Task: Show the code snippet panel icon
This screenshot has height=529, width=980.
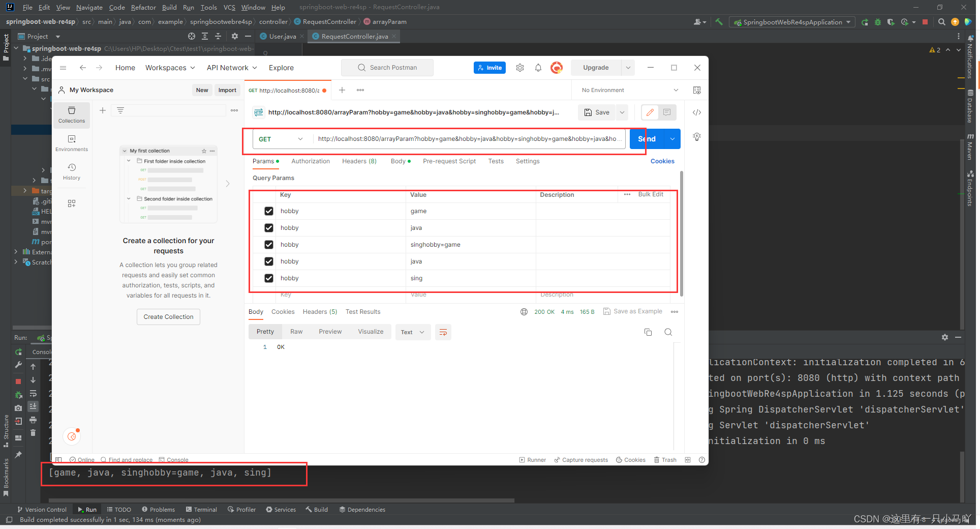Action: click(x=697, y=112)
